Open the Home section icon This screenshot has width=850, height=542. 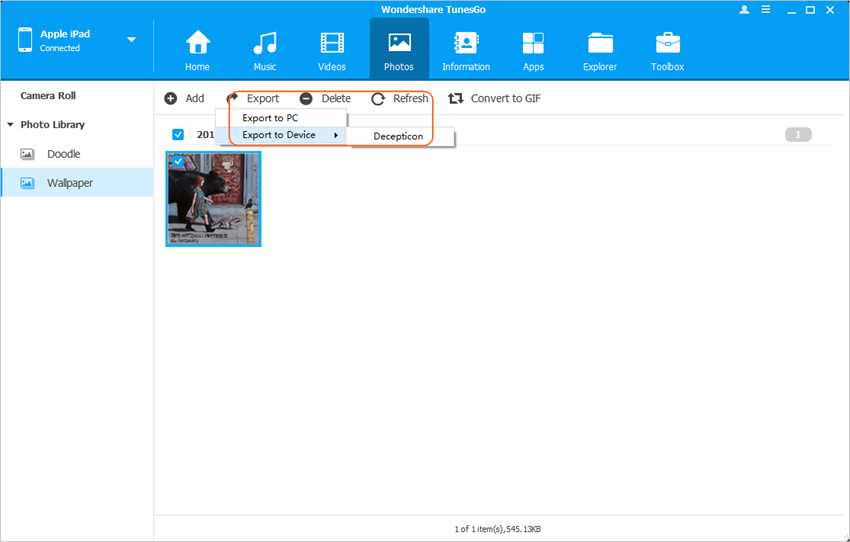[197, 44]
